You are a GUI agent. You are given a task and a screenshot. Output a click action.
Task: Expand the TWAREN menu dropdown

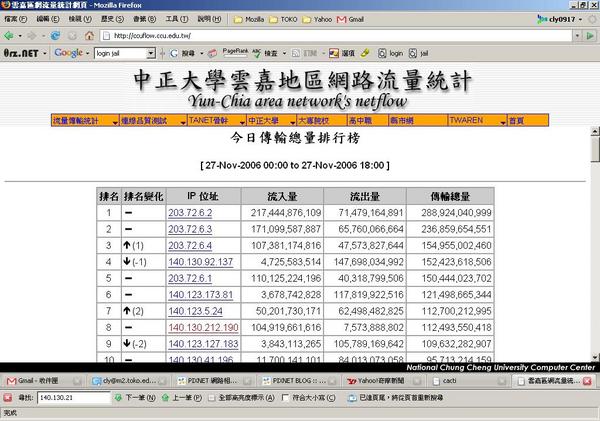[503, 122]
